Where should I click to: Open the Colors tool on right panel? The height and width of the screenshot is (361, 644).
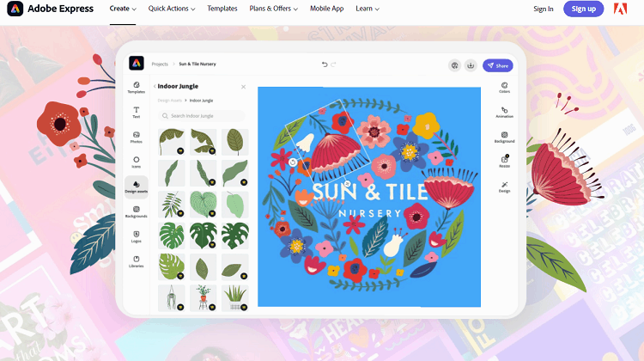pyautogui.click(x=504, y=87)
